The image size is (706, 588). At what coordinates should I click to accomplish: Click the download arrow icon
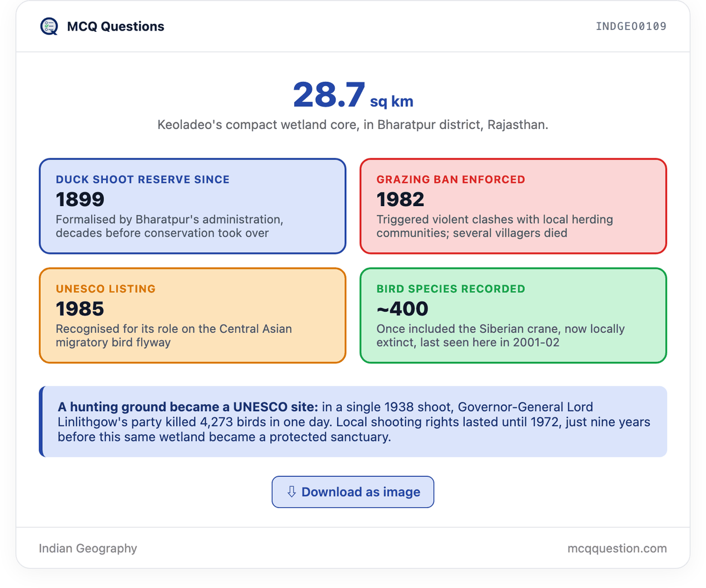point(291,492)
